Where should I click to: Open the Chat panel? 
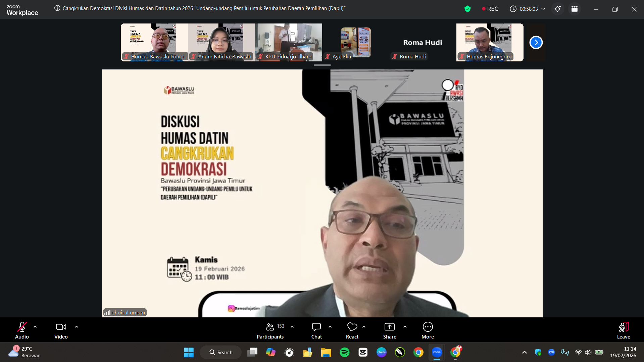[316, 330]
